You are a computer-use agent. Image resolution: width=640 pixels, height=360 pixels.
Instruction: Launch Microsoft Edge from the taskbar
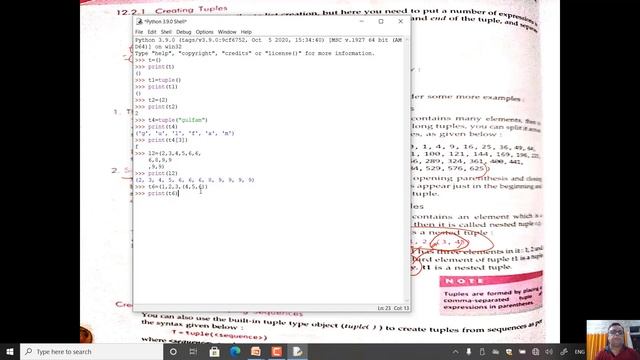235,351
